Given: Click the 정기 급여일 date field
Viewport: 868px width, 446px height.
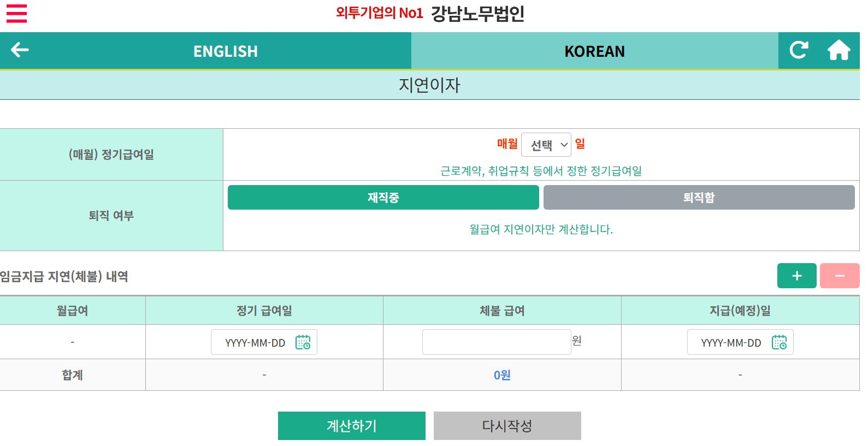Looking at the screenshot, I should click(255, 343).
